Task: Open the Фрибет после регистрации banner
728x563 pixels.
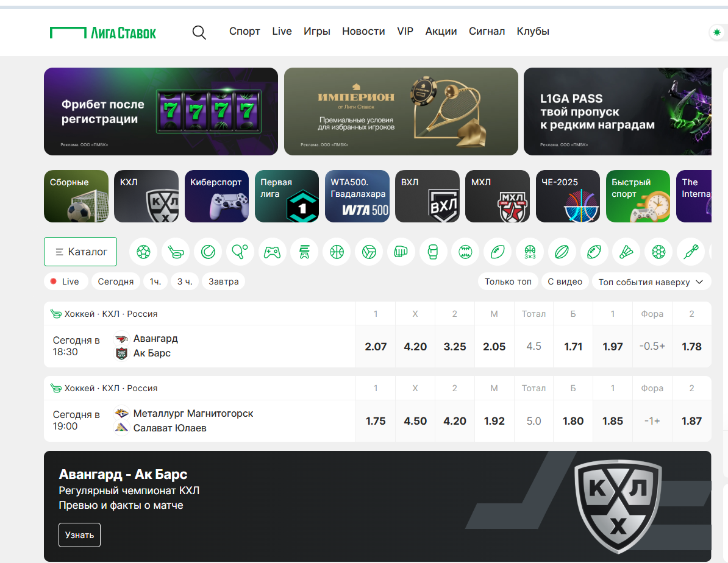Action: tap(161, 112)
